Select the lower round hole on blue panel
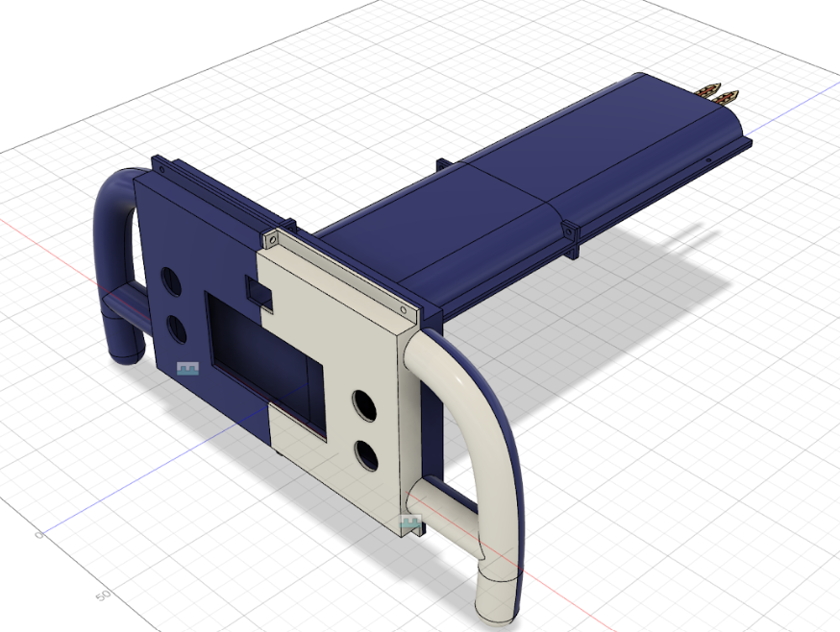This screenshot has width=840, height=632. coord(178,328)
